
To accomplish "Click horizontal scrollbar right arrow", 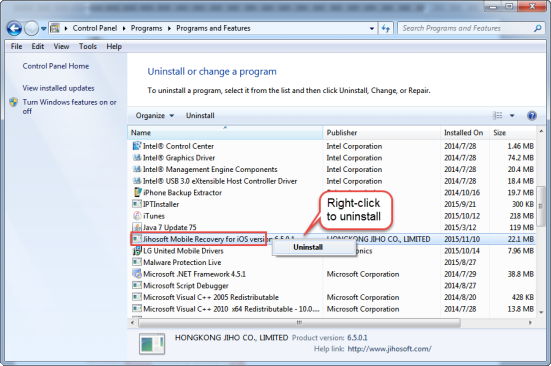I will [530, 322].
